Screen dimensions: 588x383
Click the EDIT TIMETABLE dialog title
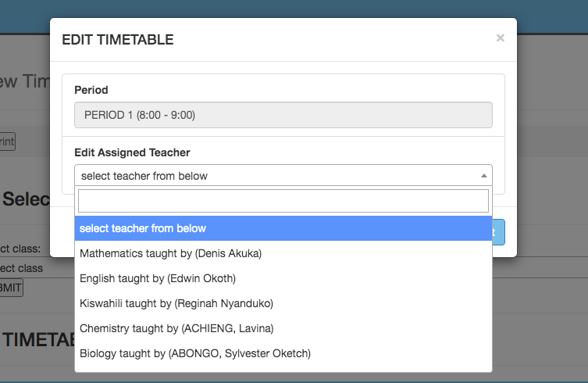117,40
